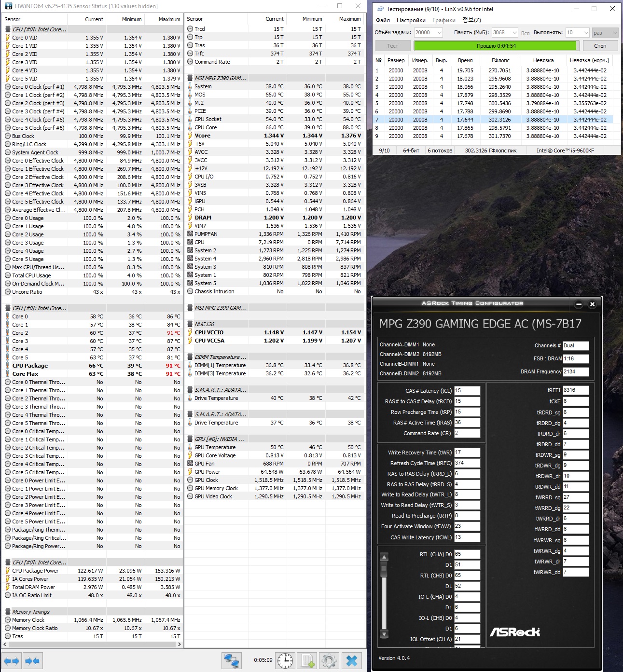Click the chip icon beside NUC126 header
The image size is (623, 672).
tap(190, 324)
